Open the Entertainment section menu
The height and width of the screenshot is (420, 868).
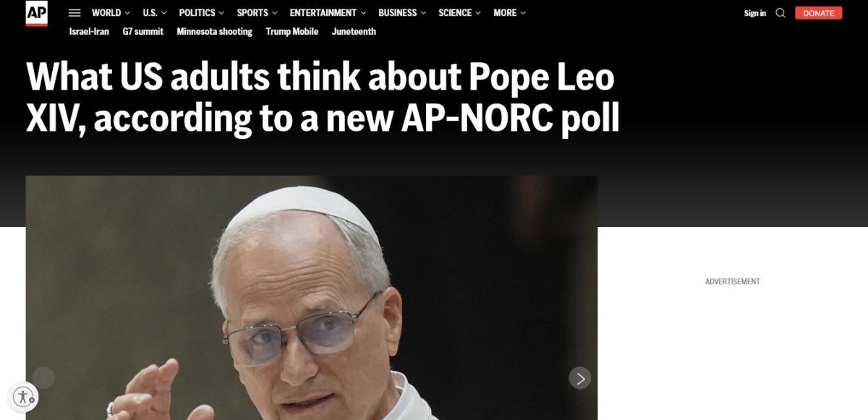click(328, 13)
